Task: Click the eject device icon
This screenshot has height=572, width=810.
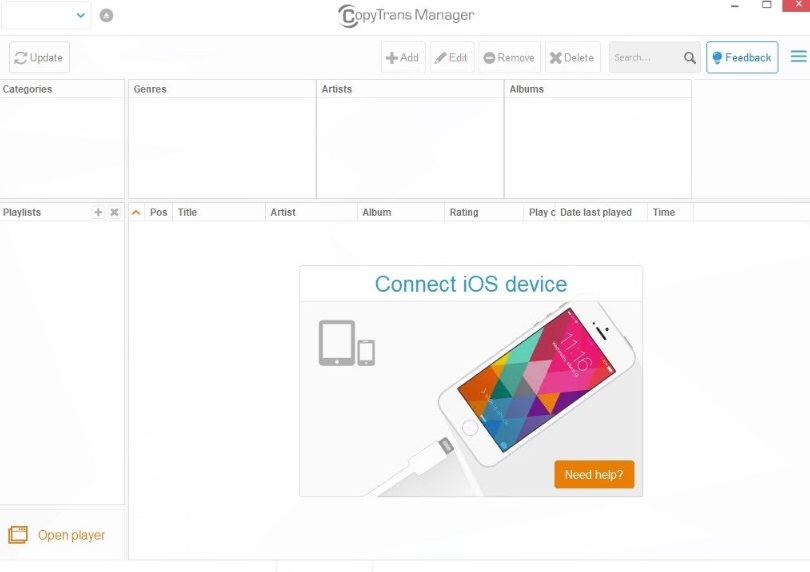Action: (107, 15)
